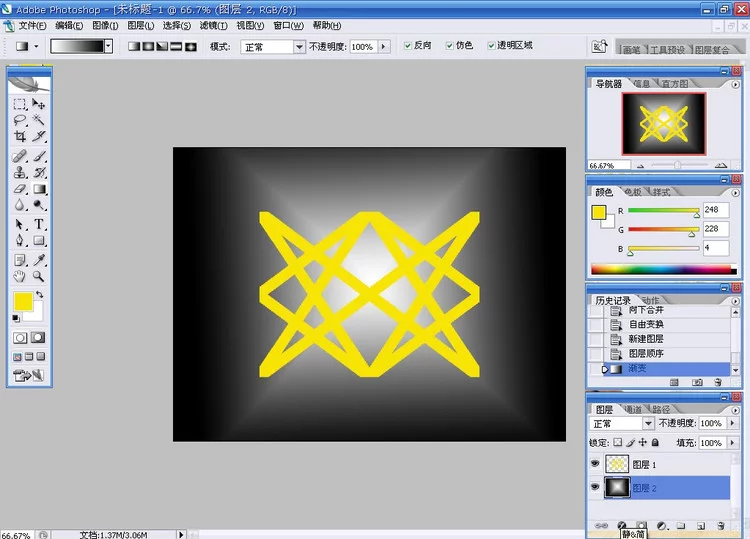
Task: Click the 新建图层 history state
Action: 645,339
